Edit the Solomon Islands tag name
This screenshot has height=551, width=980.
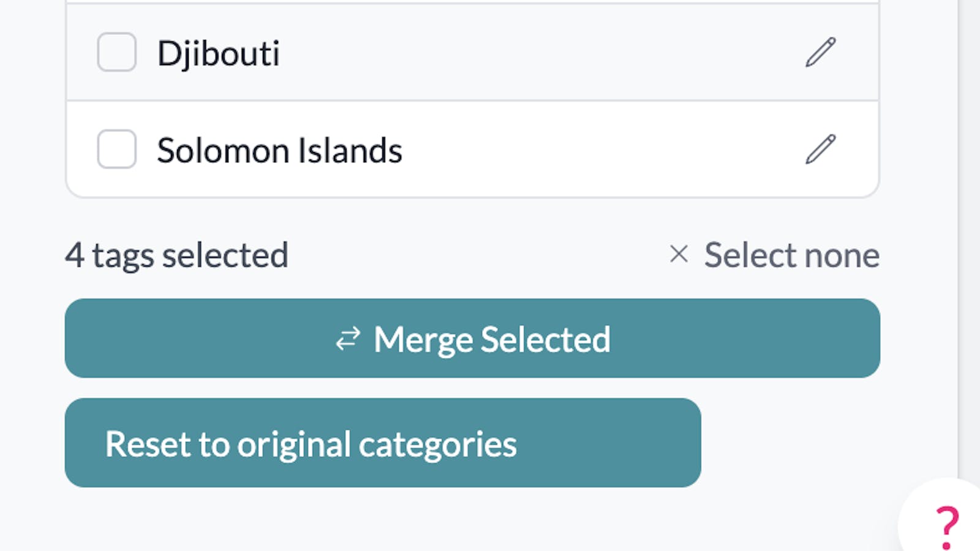(820, 150)
